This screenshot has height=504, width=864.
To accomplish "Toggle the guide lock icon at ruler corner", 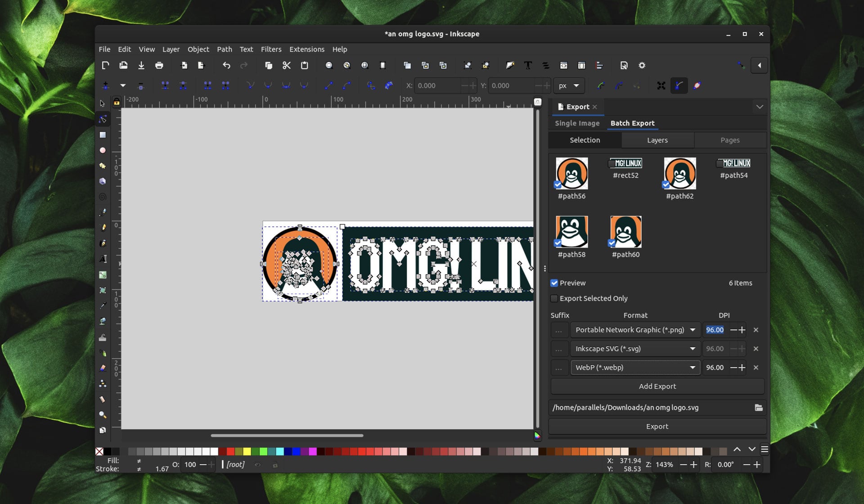I will pyautogui.click(x=117, y=103).
